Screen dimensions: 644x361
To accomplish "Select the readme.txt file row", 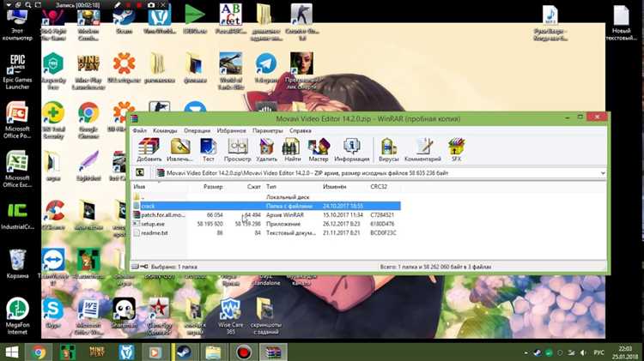I will point(266,233).
